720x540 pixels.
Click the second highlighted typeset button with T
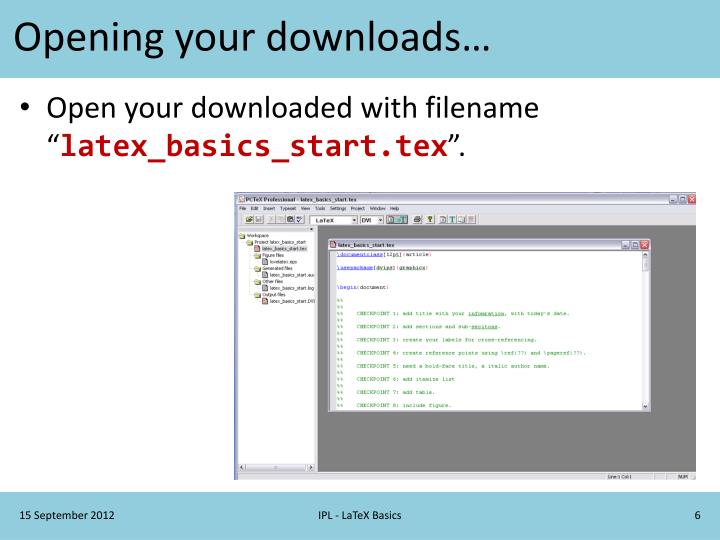coord(402,219)
